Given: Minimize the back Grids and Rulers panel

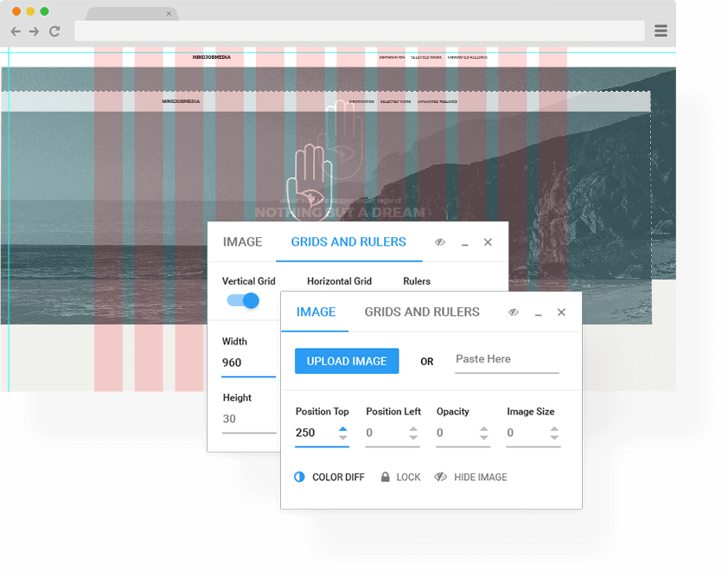Looking at the screenshot, I should [465, 244].
